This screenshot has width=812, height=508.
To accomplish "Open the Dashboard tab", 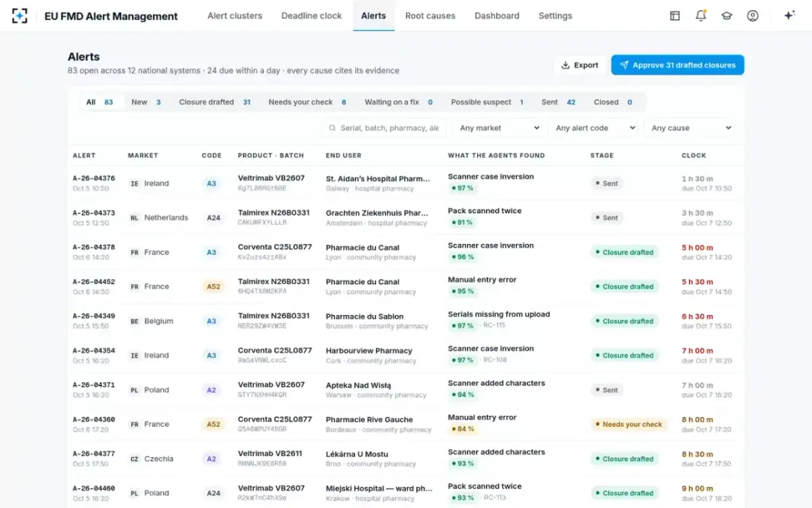I will (497, 16).
